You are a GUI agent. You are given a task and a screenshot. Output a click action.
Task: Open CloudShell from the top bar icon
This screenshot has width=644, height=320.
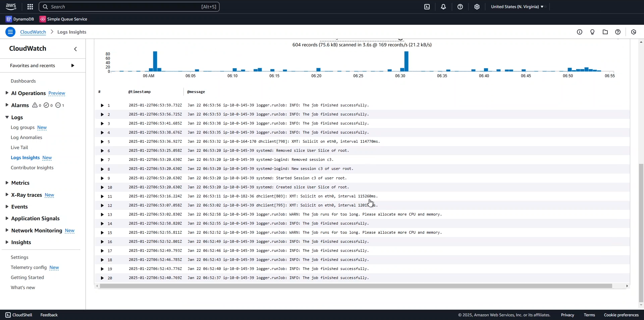point(427,7)
